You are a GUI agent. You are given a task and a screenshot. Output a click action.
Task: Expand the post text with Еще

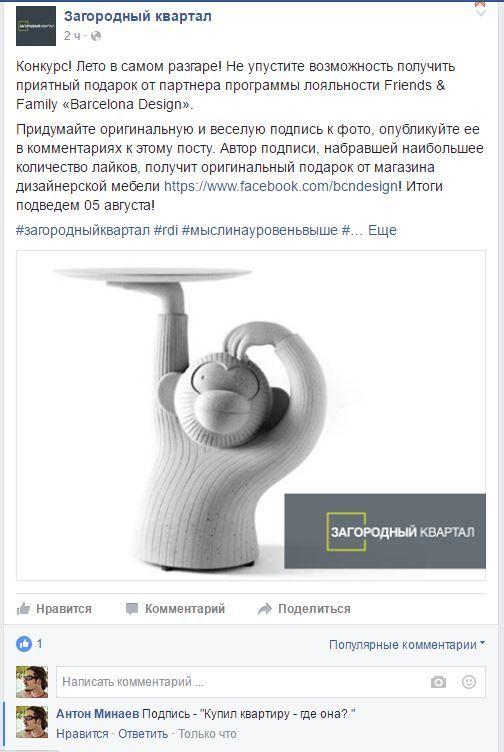click(x=382, y=230)
